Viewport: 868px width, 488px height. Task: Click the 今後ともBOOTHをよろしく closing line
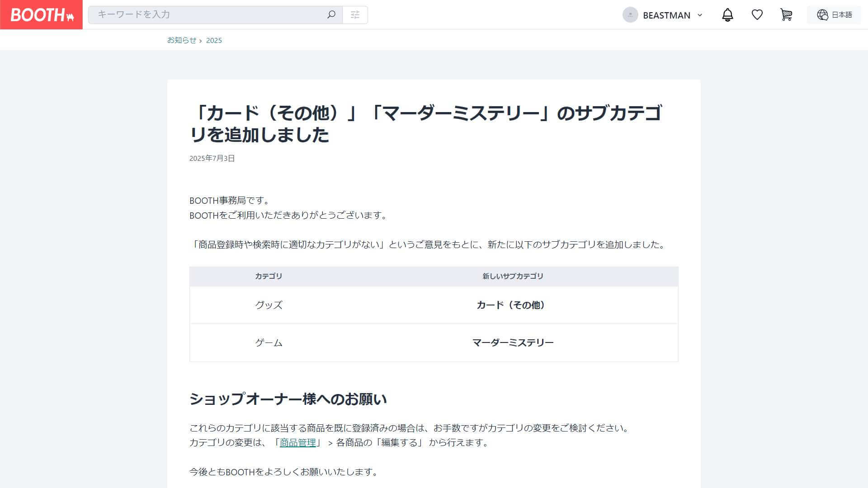coord(284,472)
